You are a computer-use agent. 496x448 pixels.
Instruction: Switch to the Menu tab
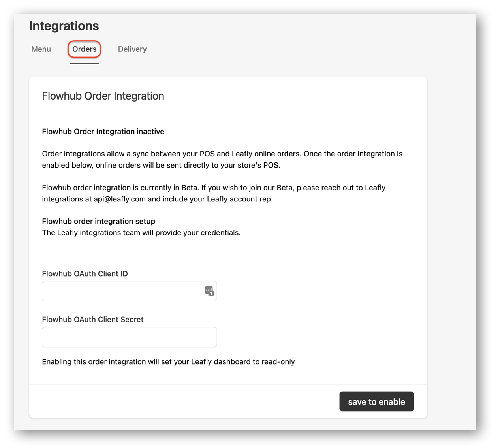click(x=41, y=49)
